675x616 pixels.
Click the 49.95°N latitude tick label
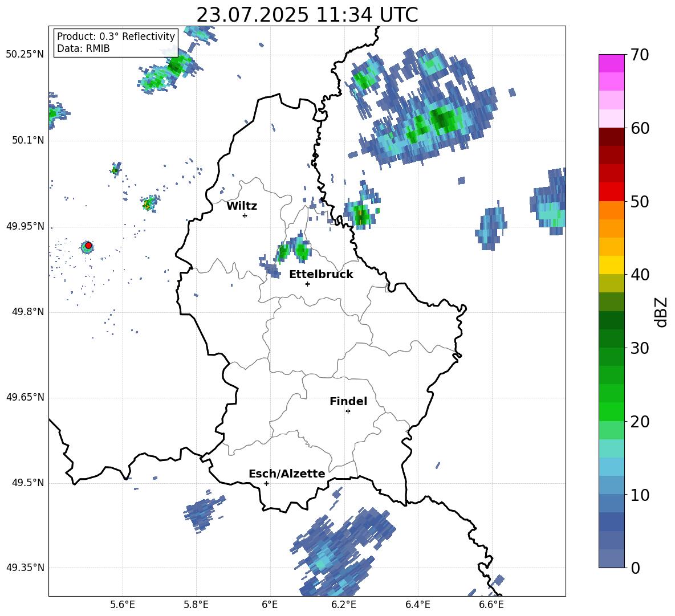pos(25,226)
